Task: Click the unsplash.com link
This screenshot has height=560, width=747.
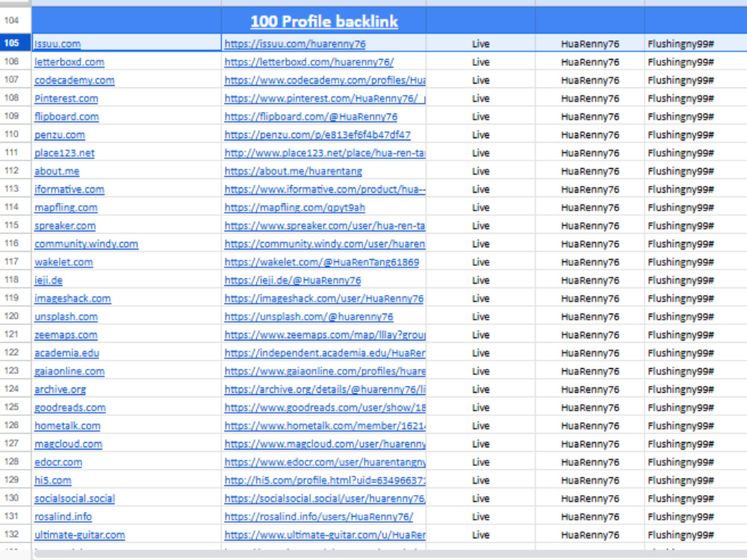Action: tap(66, 317)
